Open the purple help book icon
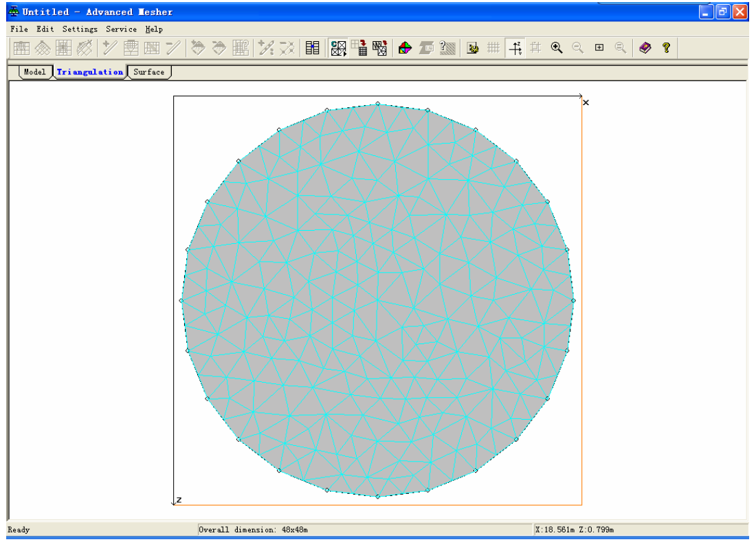The image size is (756, 542). coord(645,47)
